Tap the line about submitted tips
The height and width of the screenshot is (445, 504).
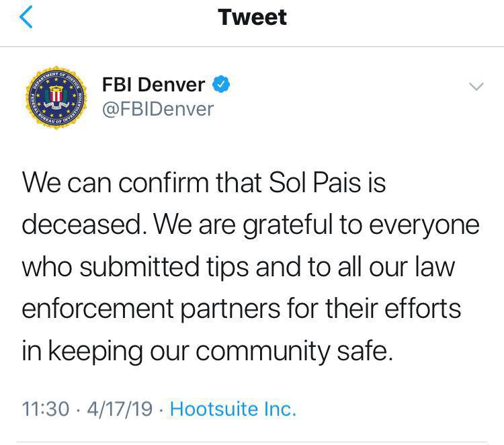pos(238,267)
